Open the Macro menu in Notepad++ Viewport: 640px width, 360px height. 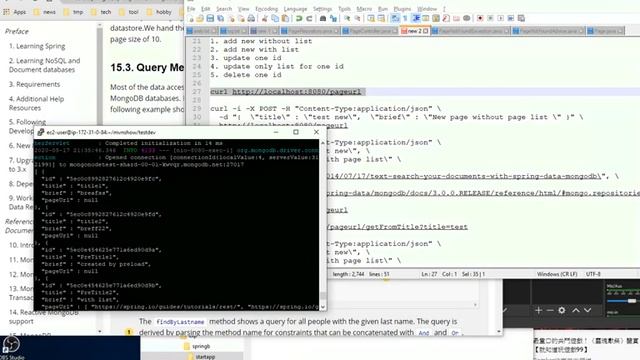click(x=364, y=9)
